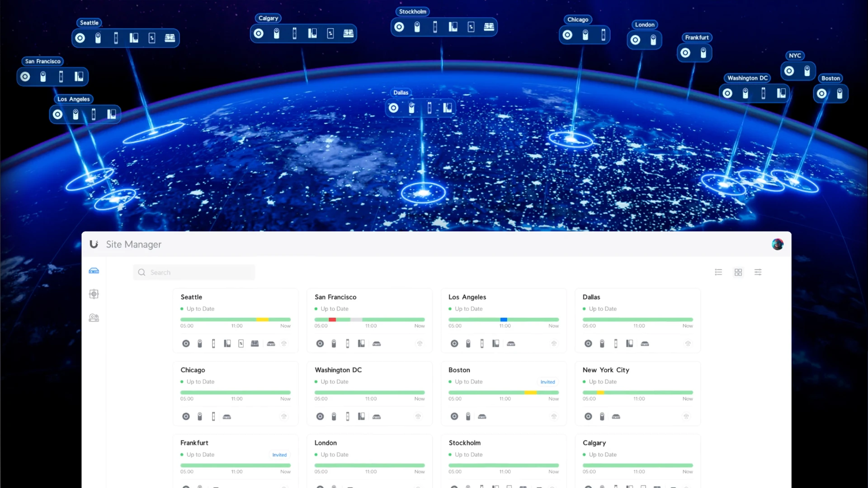Image resolution: width=868 pixels, height=488 pixels.
Task: Click the Up to Date status on London
Action: pos(335,455)
